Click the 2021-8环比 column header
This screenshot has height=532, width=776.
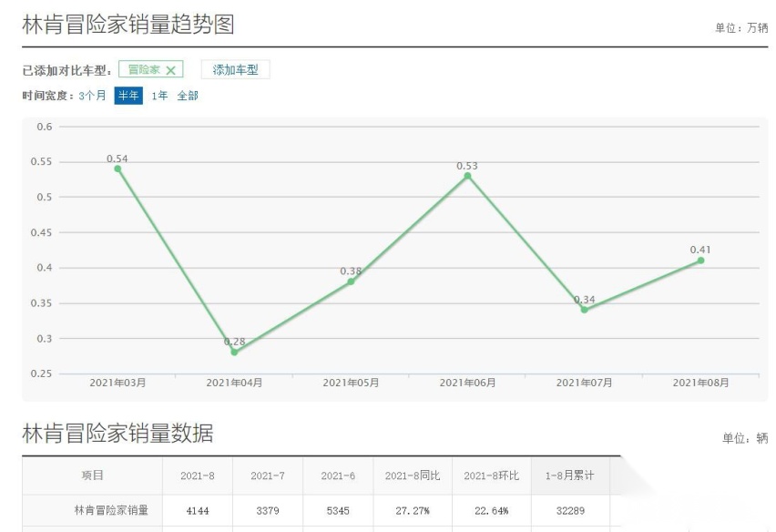tap(492, 476)
